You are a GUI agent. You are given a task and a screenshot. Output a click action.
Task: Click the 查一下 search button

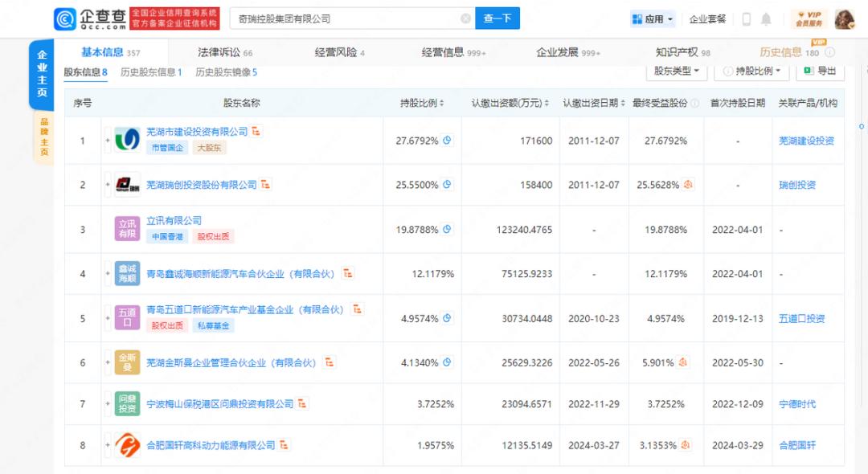[497, 18]
